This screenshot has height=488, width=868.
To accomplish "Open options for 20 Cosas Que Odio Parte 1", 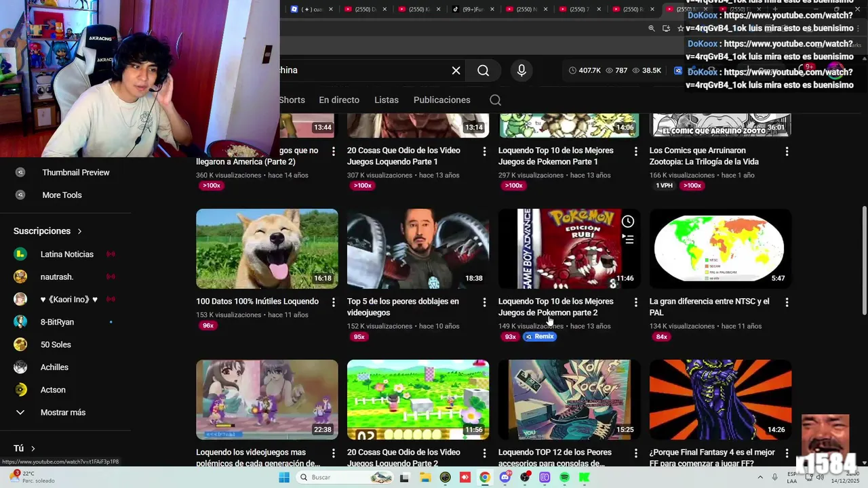I will click(484, 151).
